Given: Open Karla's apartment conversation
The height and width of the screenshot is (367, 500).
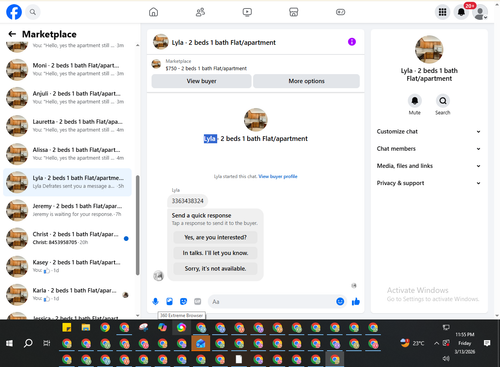Looking at the screenshot, I should tap(67, 295).
